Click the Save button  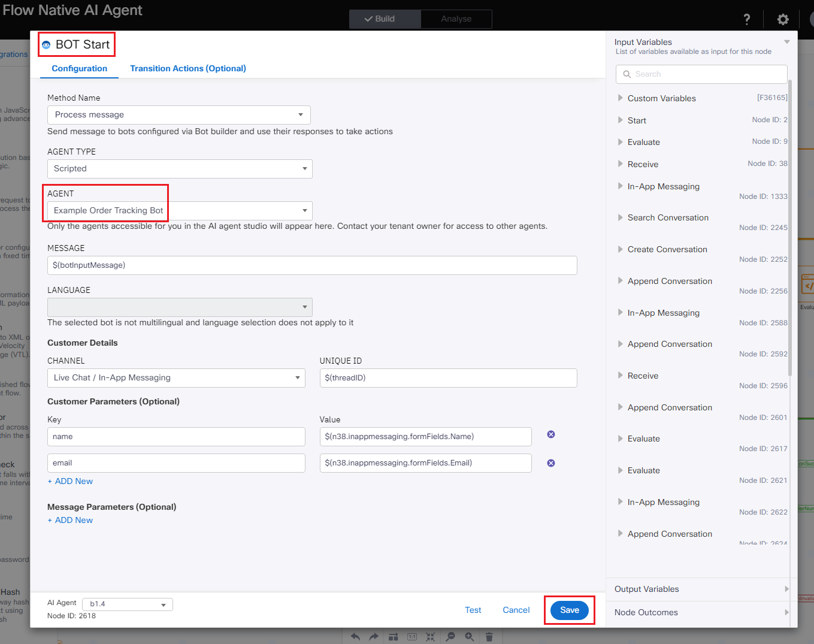tap(569, 610)
